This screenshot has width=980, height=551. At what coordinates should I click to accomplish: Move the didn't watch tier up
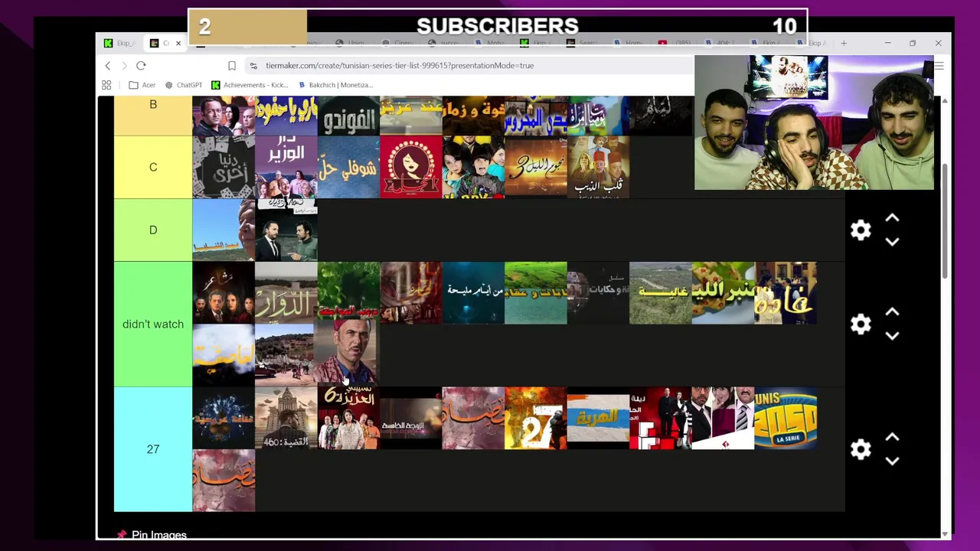(x=892, y=312)
